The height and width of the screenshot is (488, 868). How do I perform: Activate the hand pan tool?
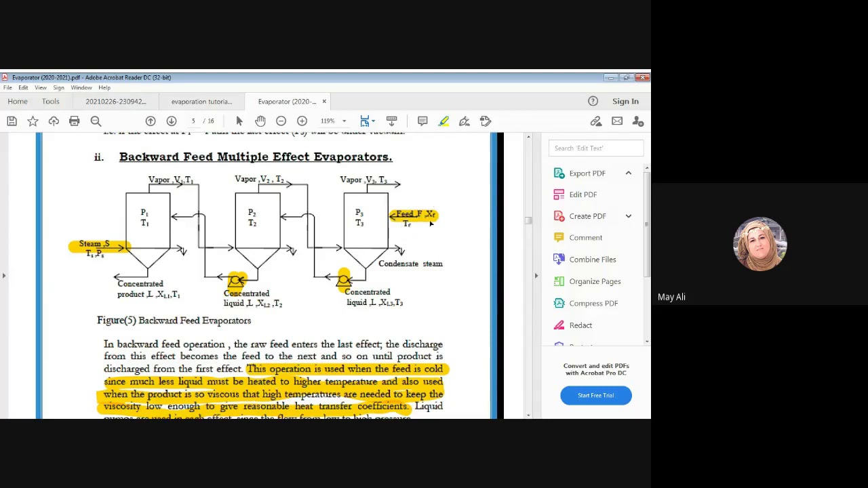click(x=260, y=121)
